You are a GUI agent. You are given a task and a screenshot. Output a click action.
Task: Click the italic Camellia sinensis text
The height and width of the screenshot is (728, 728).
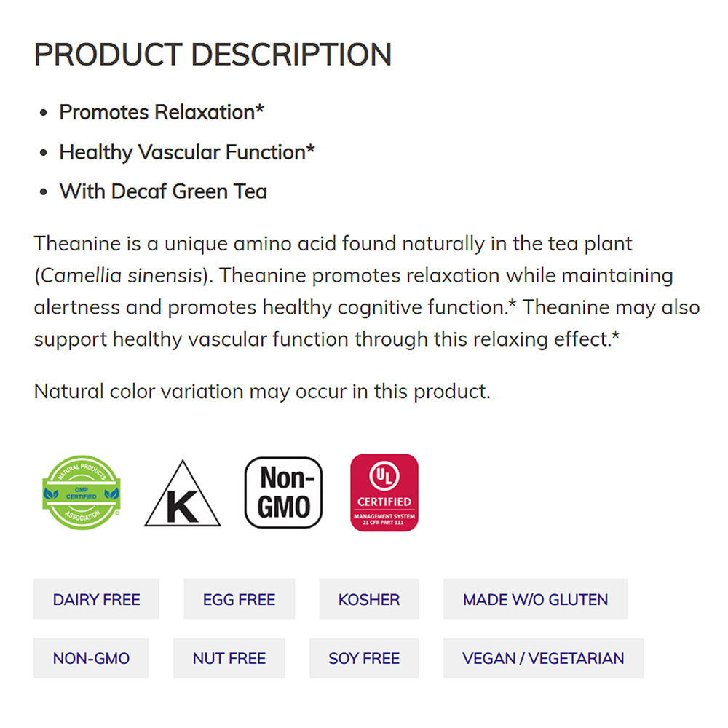pyautogui.click(x=121, y=276)
